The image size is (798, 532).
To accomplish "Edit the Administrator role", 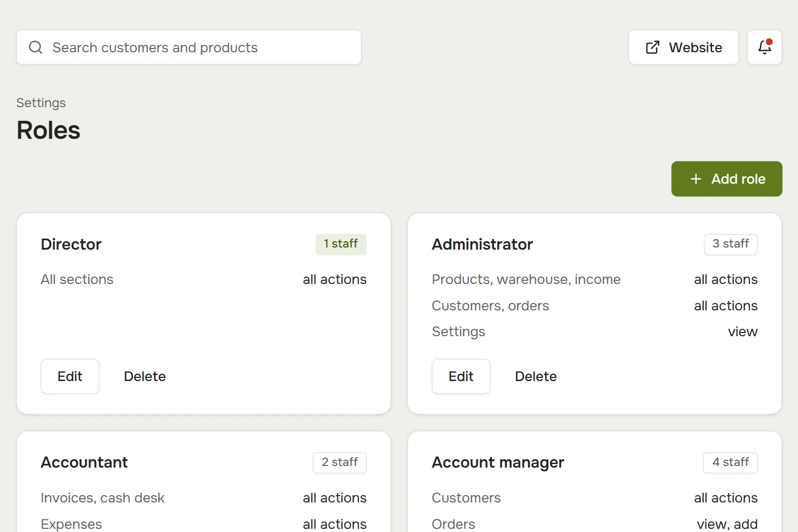I will click(x=461, y=376).
